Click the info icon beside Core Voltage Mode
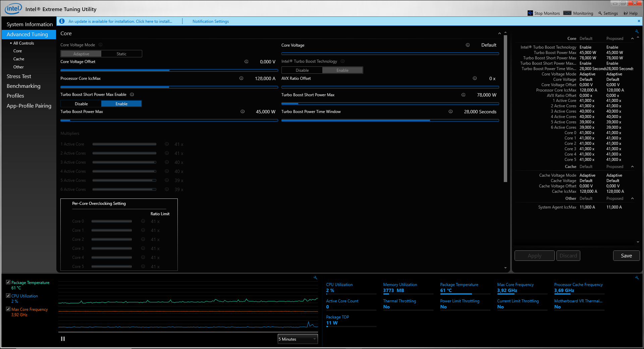644x349 pixels. point(100,45)
